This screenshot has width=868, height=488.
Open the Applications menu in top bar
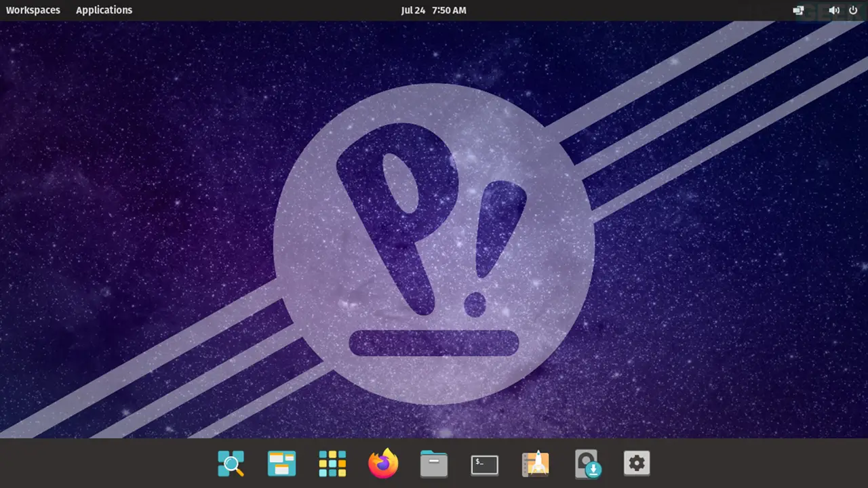[x=104, y=10]
